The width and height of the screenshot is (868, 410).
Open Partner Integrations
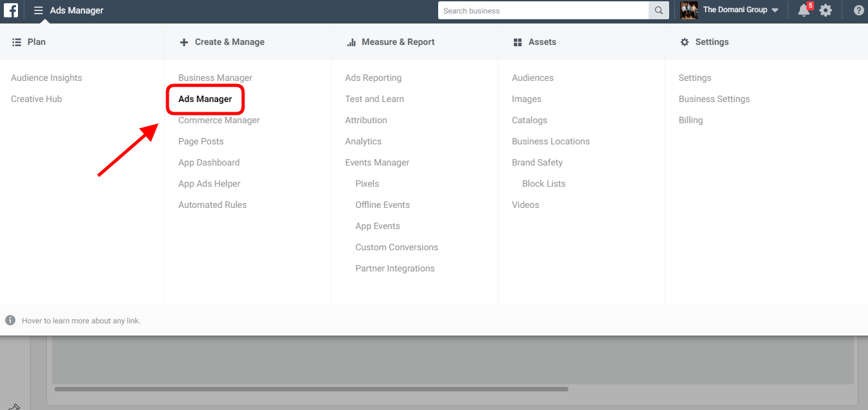(x=395, y=268)
